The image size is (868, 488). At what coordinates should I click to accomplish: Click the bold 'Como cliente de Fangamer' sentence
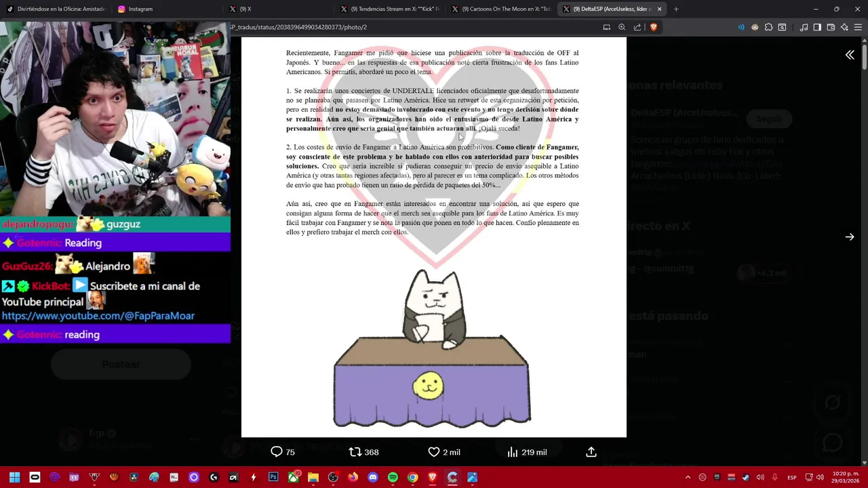pyautogui.click(x=433, y=157)
